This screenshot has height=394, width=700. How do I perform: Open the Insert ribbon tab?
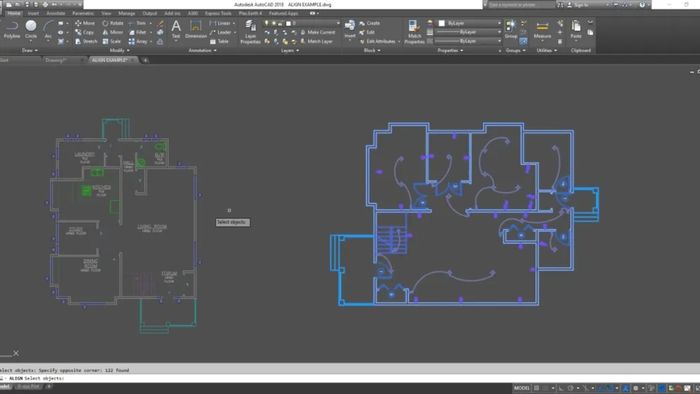click(33, 13)
